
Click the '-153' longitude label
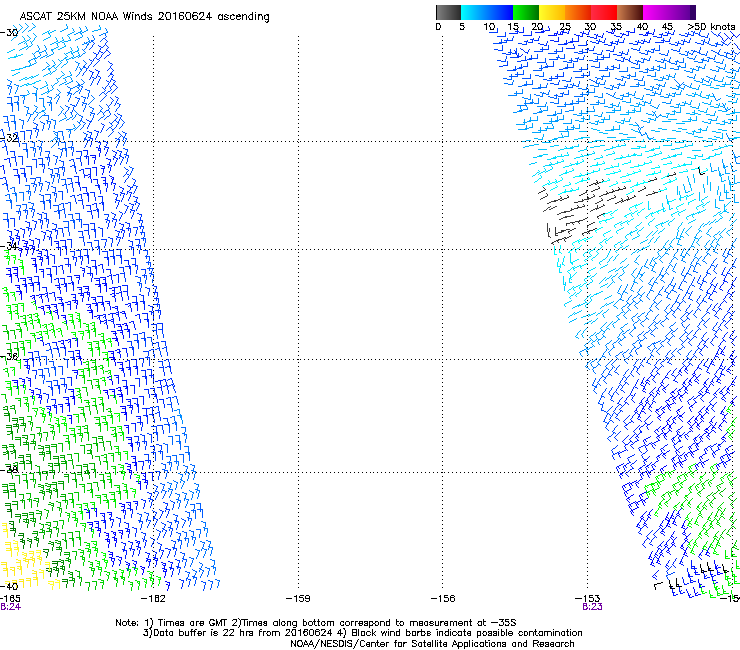pos(587,599)
